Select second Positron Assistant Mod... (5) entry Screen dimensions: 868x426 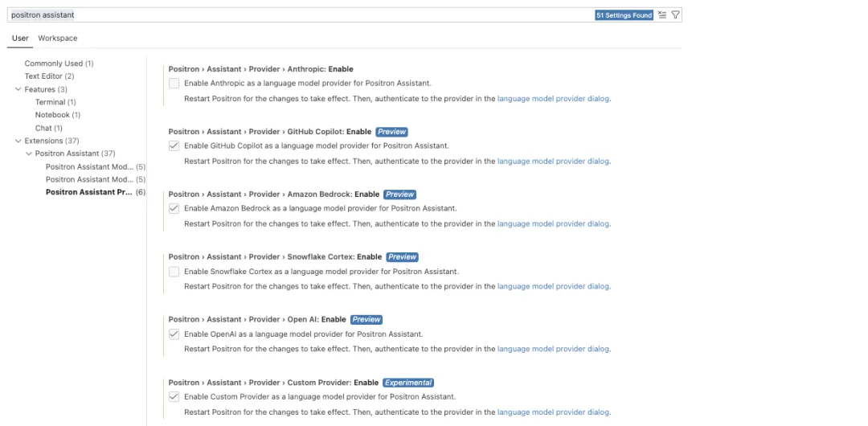pyautogui.click(x=96, y=179)
